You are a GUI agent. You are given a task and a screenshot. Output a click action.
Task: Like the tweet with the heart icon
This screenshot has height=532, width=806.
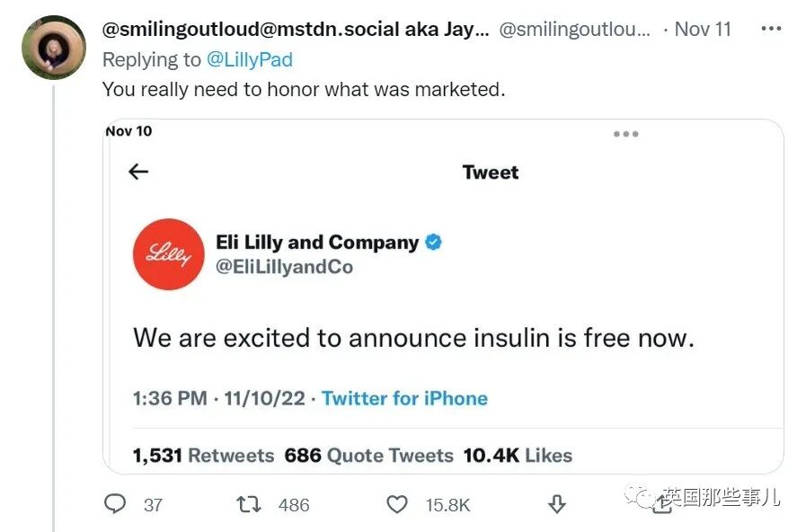397,504
